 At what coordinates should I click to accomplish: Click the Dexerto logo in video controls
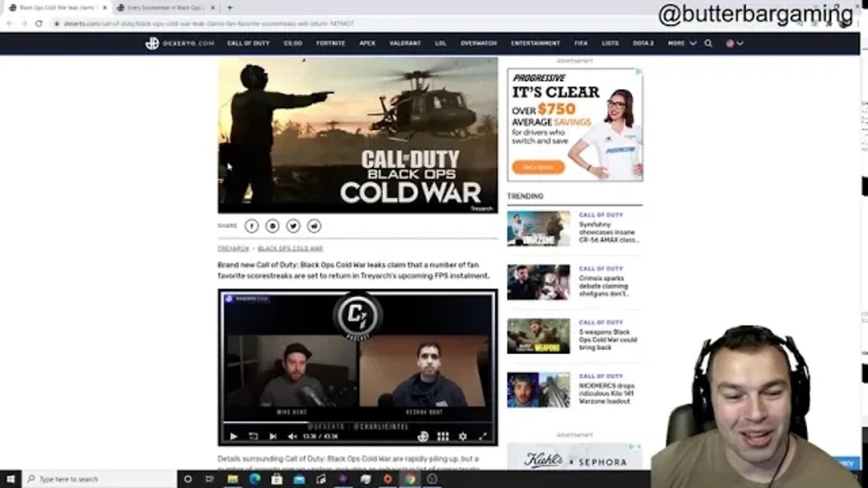pos(423,436)
